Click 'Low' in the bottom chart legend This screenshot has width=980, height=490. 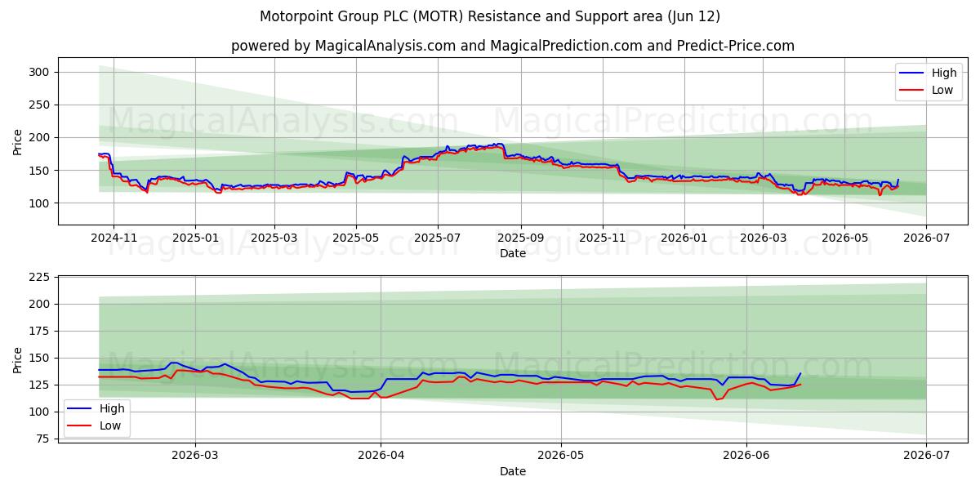tap(109, 425)
